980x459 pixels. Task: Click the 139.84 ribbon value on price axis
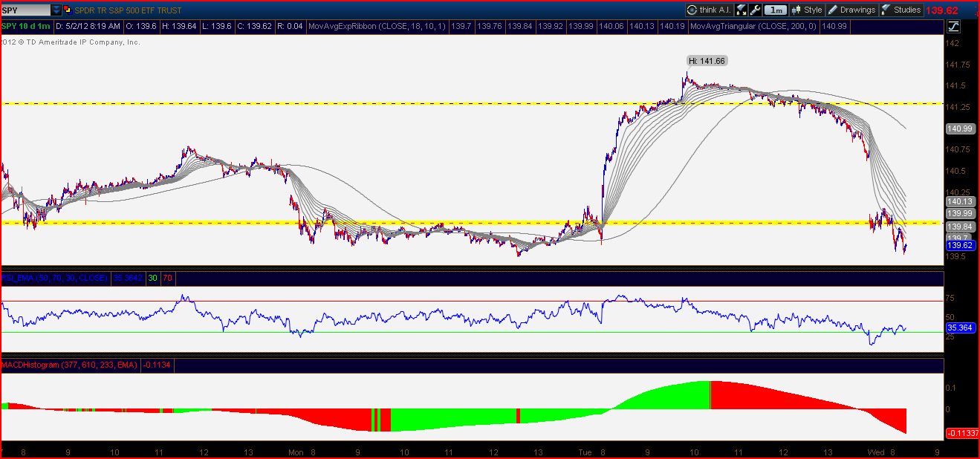tap(960, 227)
